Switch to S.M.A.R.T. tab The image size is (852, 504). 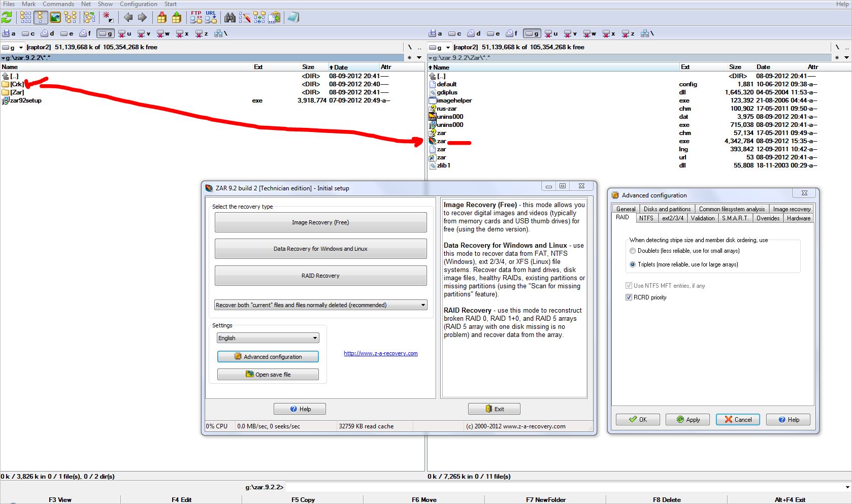(x=735, y=218)
